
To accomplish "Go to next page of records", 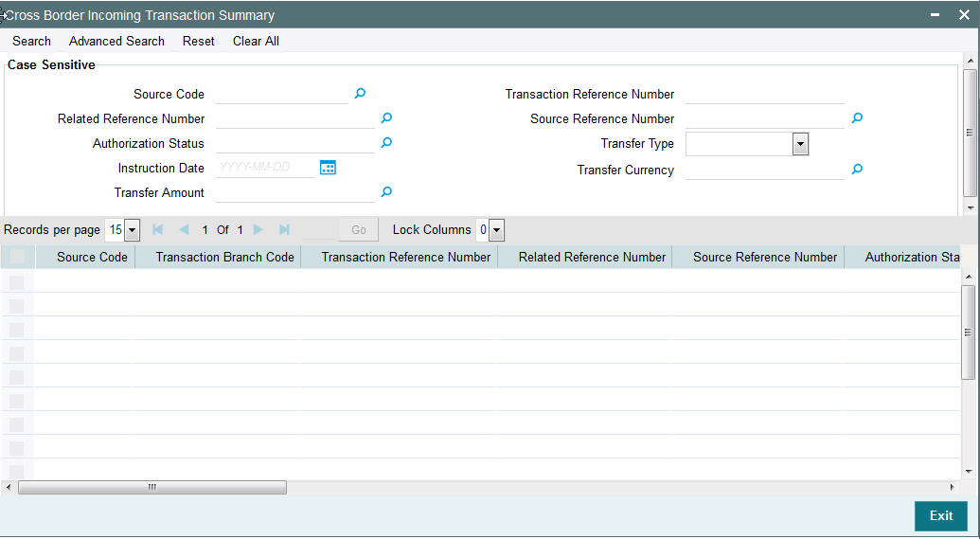I will (x=258, y=229).
